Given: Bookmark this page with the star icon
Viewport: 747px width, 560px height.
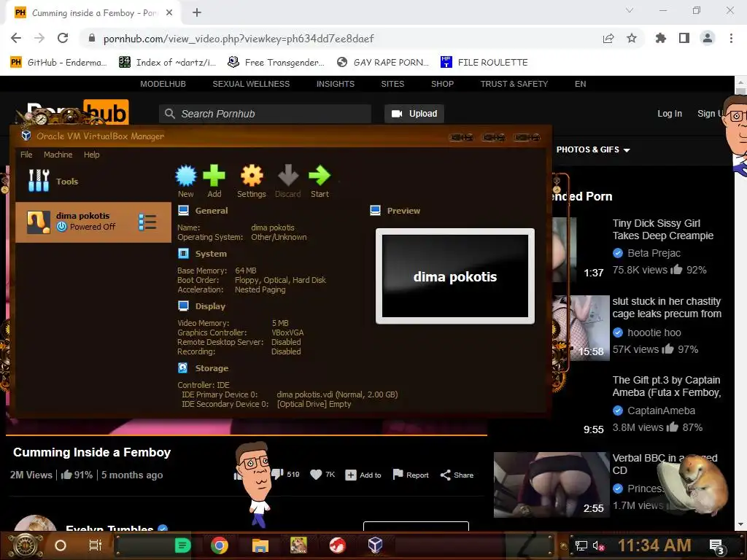Looking at the screenshot, I should point(632,38).
